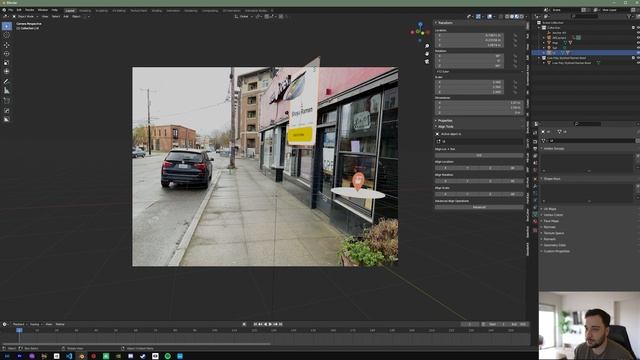640x360 pixels.
Task: Toggle auto keying in the timeline
Action: (244, 324)
